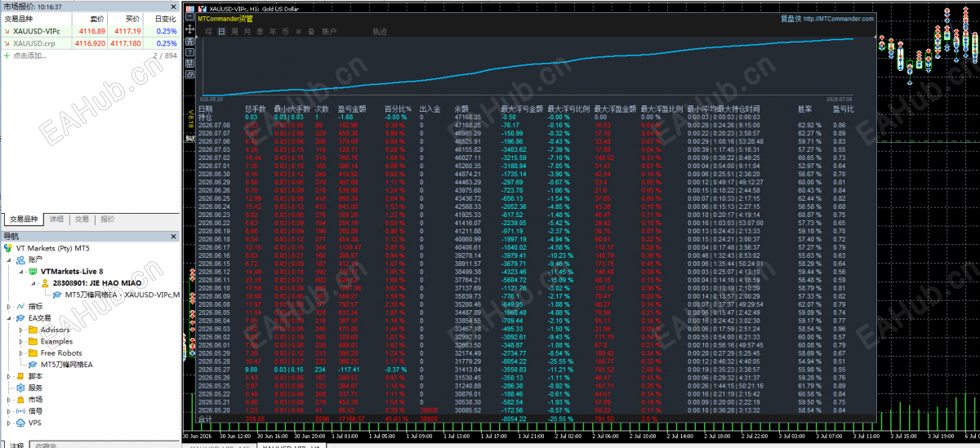The image size is (980, 448).
Task: Collapse the VTMarkets-Live 8 server node
Action: pos(20,272)
